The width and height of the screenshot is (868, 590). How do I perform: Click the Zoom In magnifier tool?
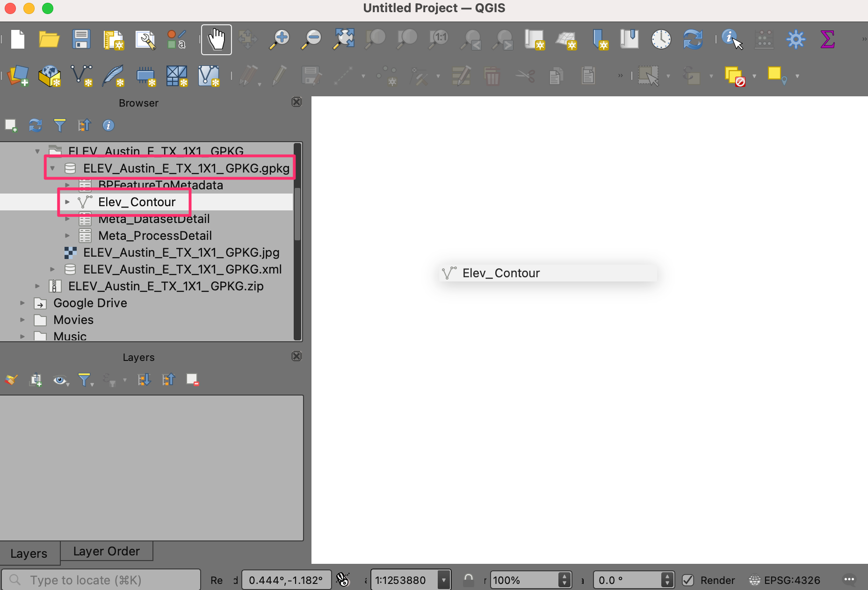280,39
